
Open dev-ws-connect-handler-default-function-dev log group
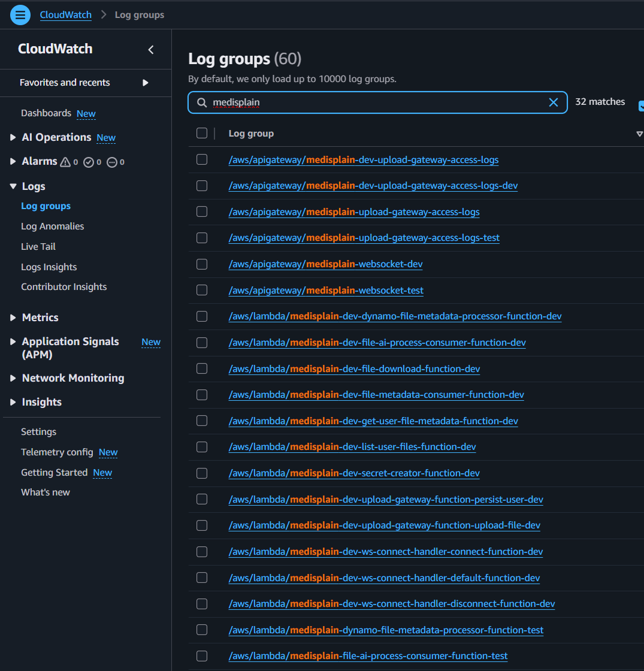[x=384, y=578]
